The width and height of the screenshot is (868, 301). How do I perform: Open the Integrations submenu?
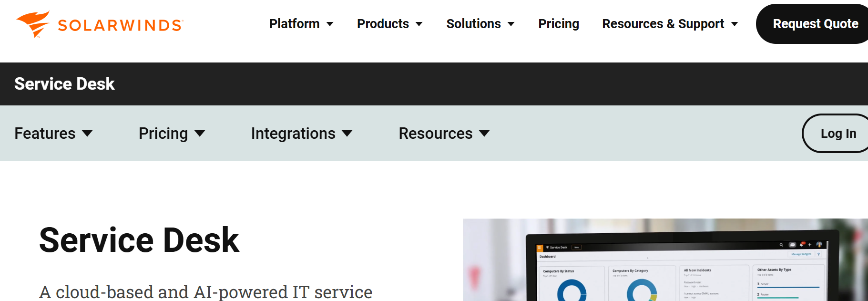point(293,134)
